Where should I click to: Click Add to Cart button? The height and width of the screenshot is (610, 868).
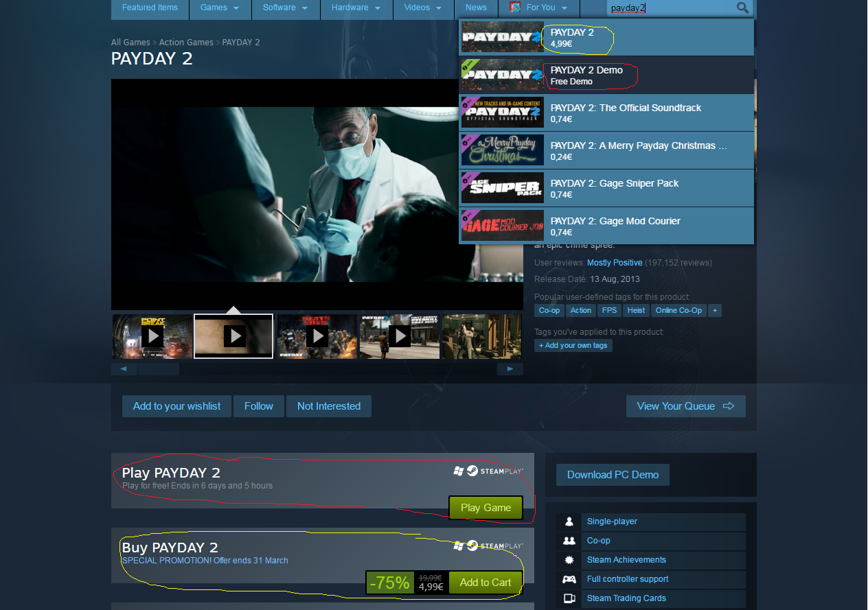[x=486, y=583]
